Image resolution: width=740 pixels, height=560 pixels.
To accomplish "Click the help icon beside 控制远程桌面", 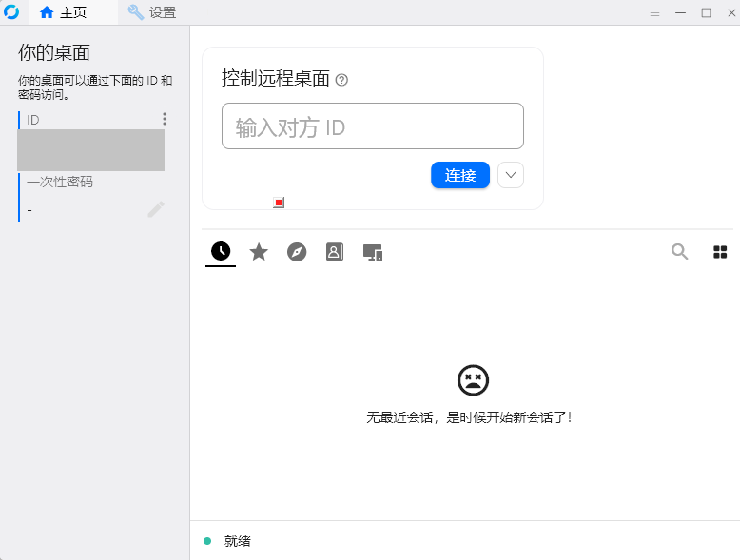I will [x=342, y=80].
